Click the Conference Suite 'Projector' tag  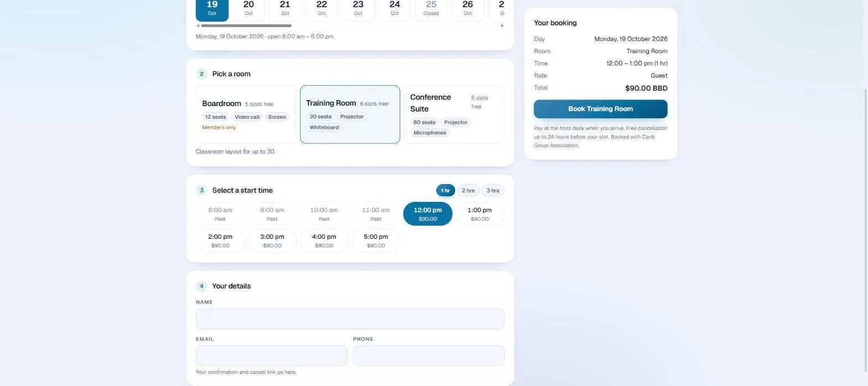point(456,122)
